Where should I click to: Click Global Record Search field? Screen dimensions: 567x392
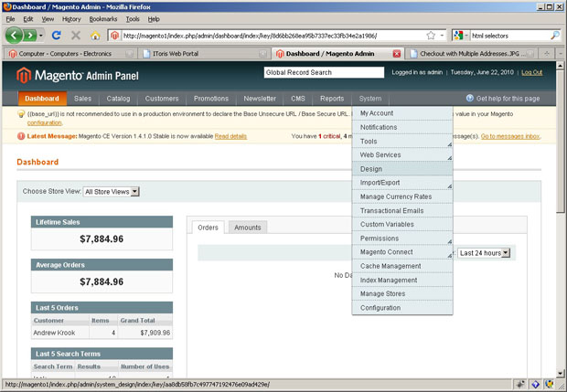pos(324,72)
